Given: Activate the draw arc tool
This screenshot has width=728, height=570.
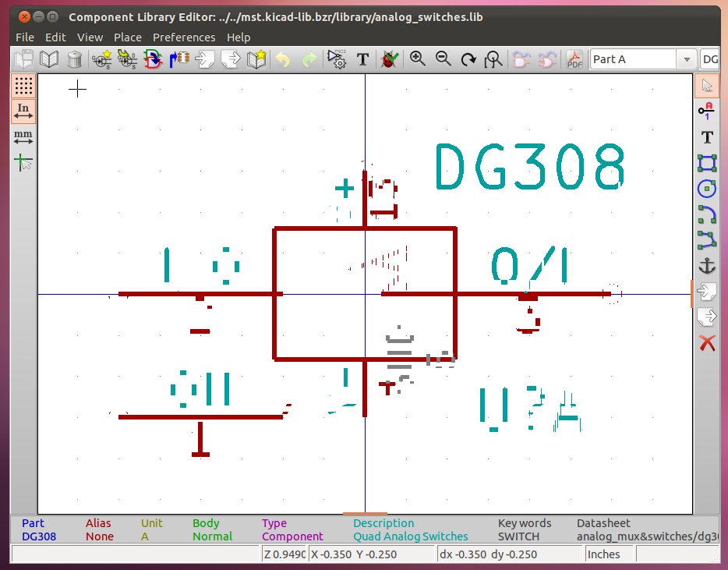Looking at the screenshot, I should [707, 214].
